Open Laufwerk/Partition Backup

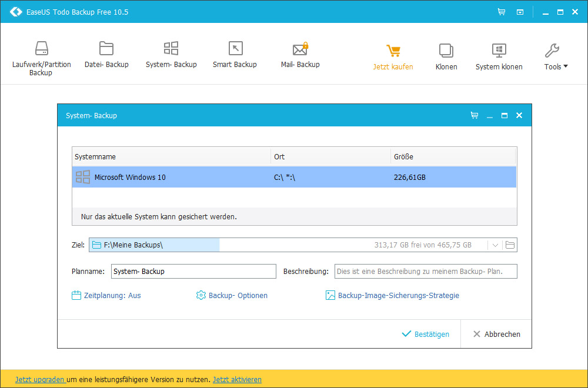41,58
